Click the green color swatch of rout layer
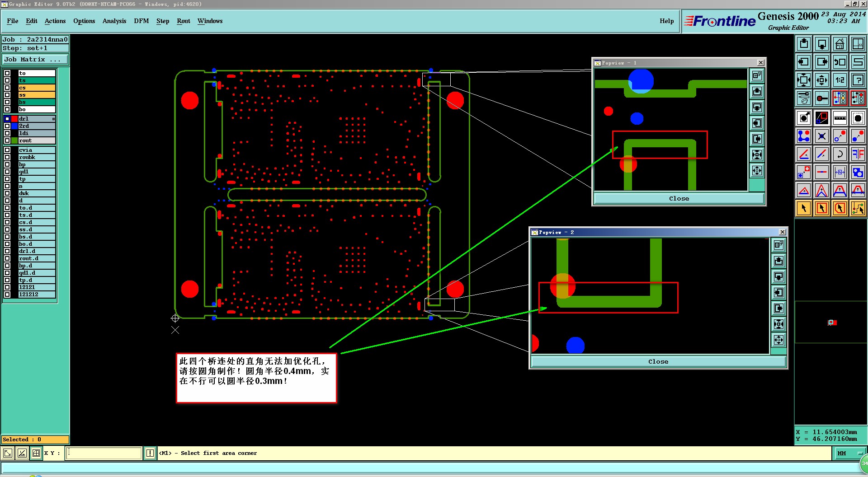This screenshot has width=868, height=477. 14,140
